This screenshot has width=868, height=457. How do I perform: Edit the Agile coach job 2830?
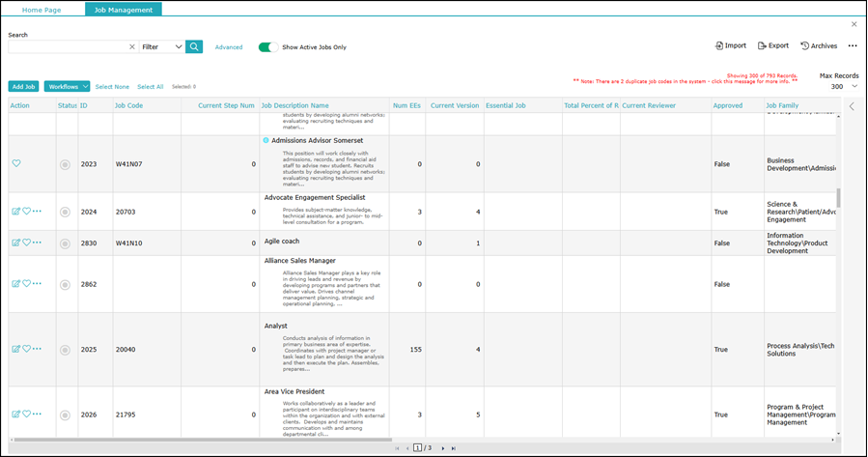tap(16, 243)
